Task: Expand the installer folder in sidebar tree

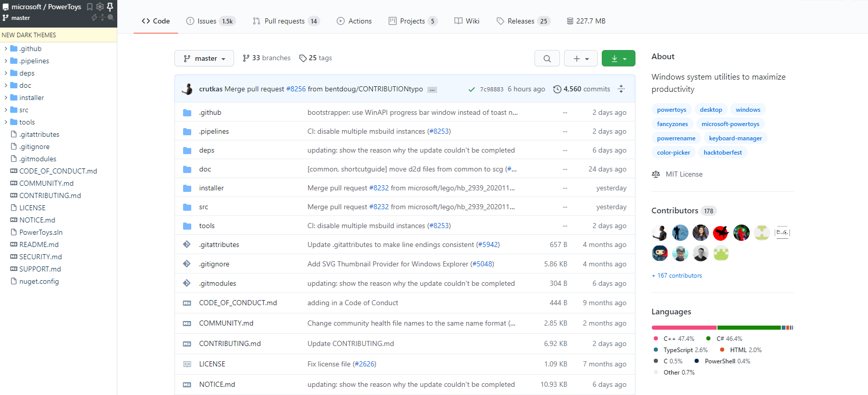Action: click(6, 97)
